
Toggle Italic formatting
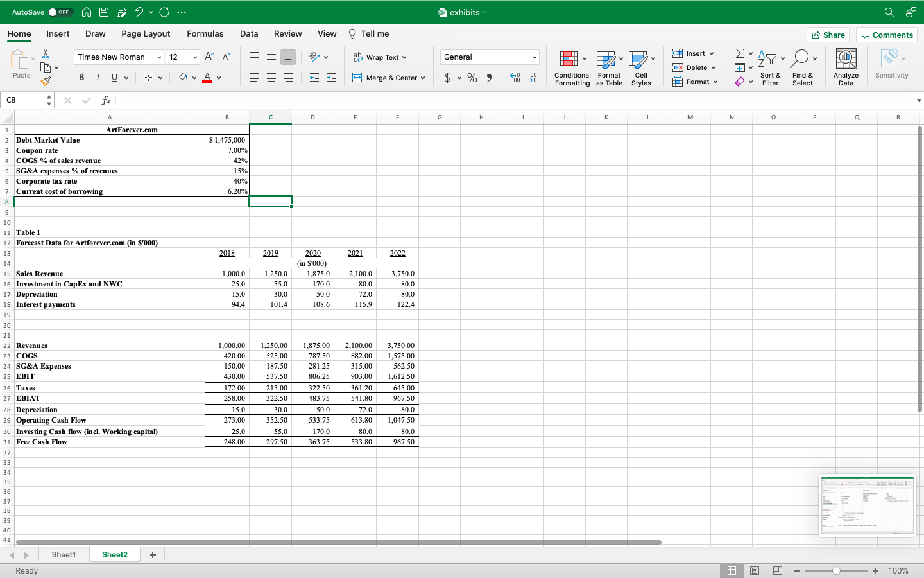pyautogui.click(x=98, y=78)
